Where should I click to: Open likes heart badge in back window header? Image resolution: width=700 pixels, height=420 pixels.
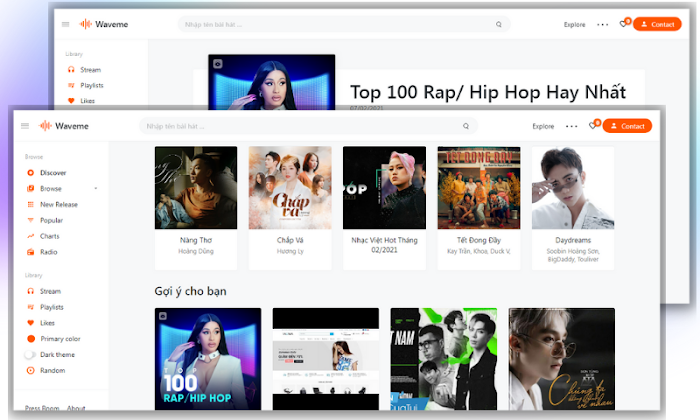tap(625, 23)
